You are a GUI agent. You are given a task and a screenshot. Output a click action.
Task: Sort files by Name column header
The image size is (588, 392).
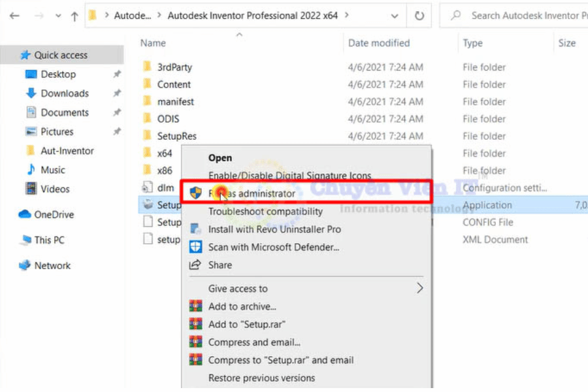coord(154,43)
